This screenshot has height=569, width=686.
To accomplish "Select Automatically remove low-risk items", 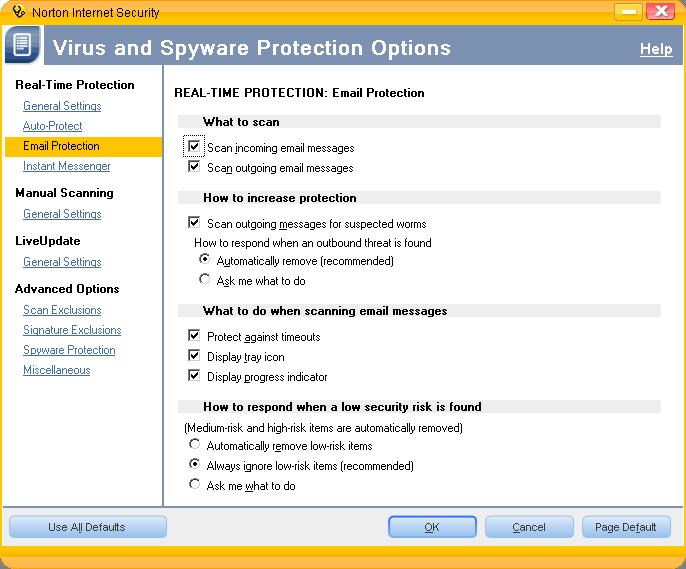I will 195,445.
